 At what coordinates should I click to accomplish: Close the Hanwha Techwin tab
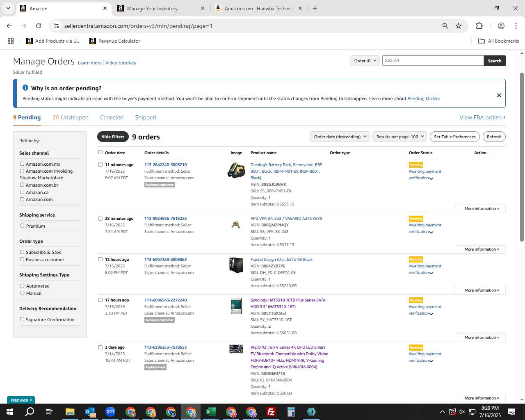click(300, 8)
